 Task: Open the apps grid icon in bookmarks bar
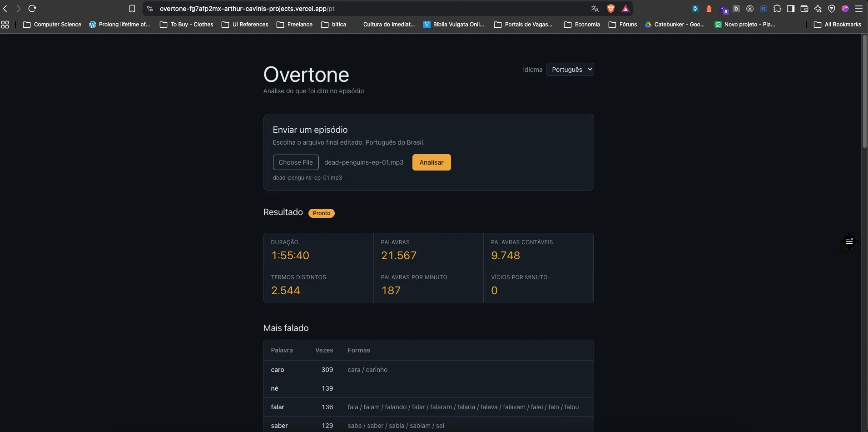pos(5,25)
